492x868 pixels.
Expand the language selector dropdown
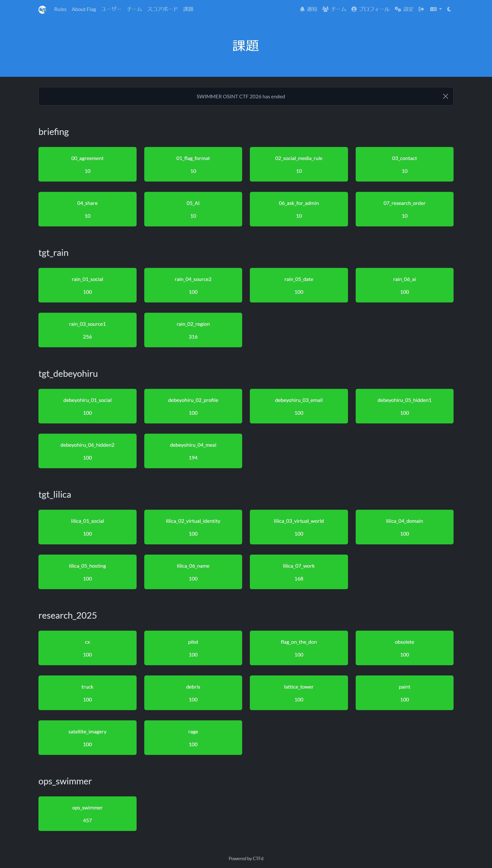(x=436, y=9)
